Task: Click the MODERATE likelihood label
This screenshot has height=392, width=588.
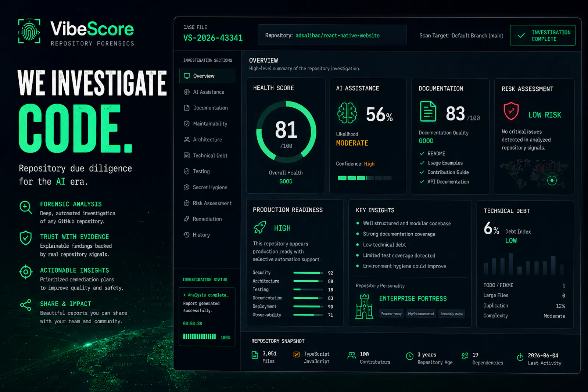Action: (352, 143)
